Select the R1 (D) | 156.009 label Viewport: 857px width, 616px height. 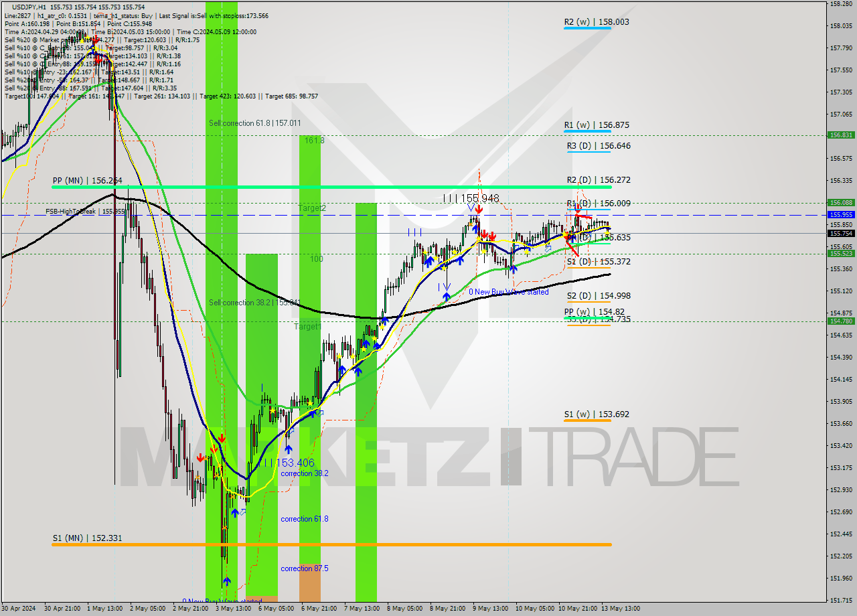pyautogui.click(x=599, y=204)
